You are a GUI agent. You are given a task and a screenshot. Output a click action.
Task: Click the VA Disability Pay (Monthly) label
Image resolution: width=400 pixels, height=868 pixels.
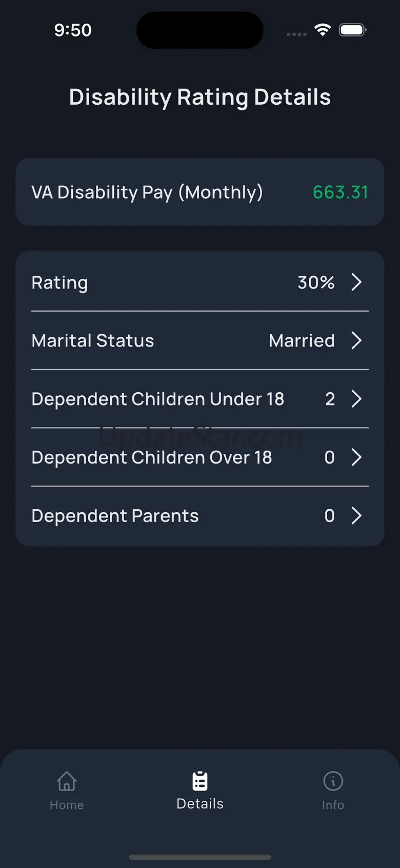pyautogui.click(x=147, y=192)
